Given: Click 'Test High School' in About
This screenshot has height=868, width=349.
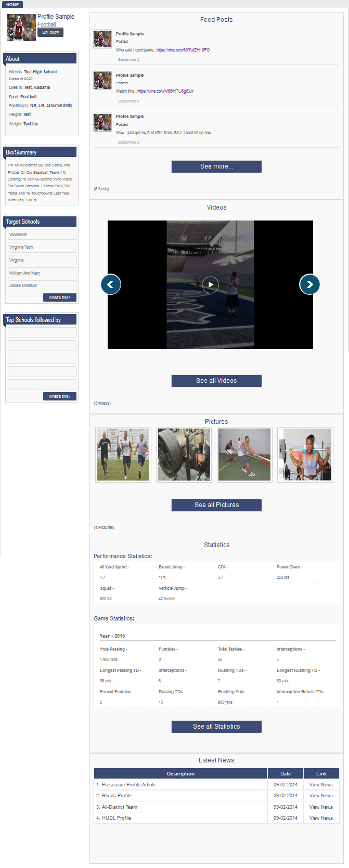Looking at the screenshot, I should coord(40,72).
